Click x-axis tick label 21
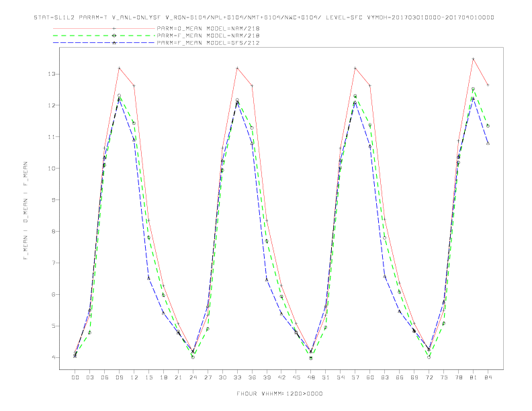The height and width of the screenshot is (411, 532). (178, 377)
